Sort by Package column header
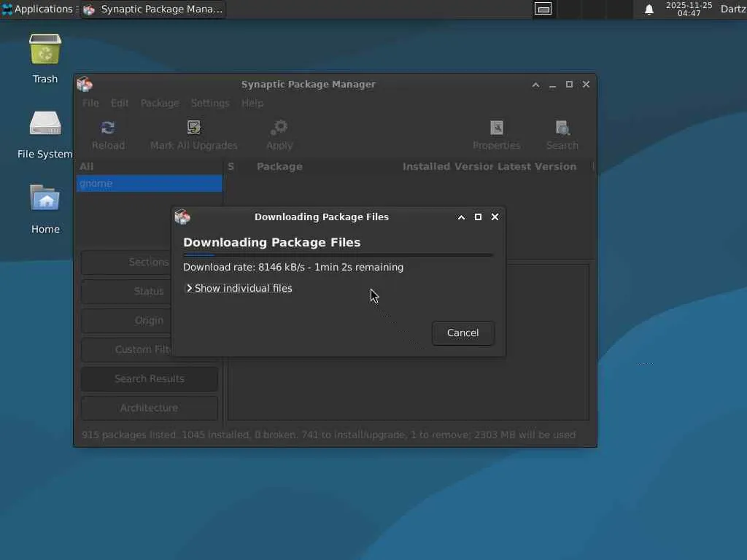Viewport: 747px width, 560px height. click(279, 167)
